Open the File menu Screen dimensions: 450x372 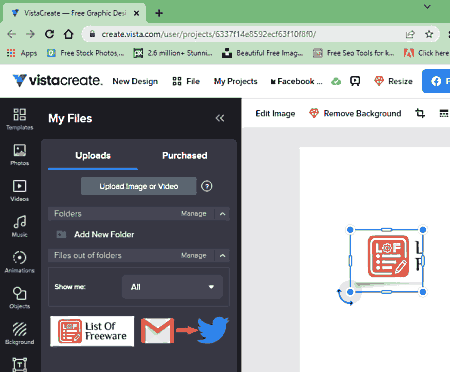186,81
